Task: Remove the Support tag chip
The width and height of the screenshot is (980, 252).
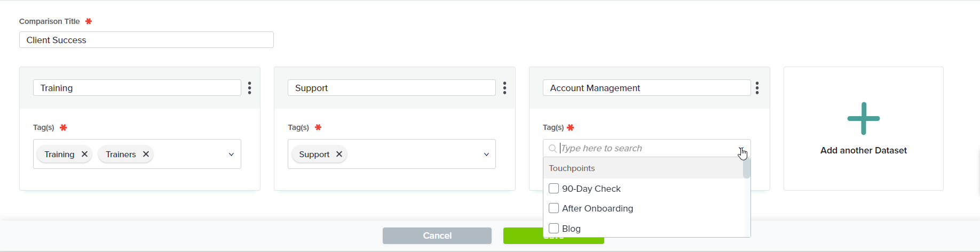Action: pos(339,155)
